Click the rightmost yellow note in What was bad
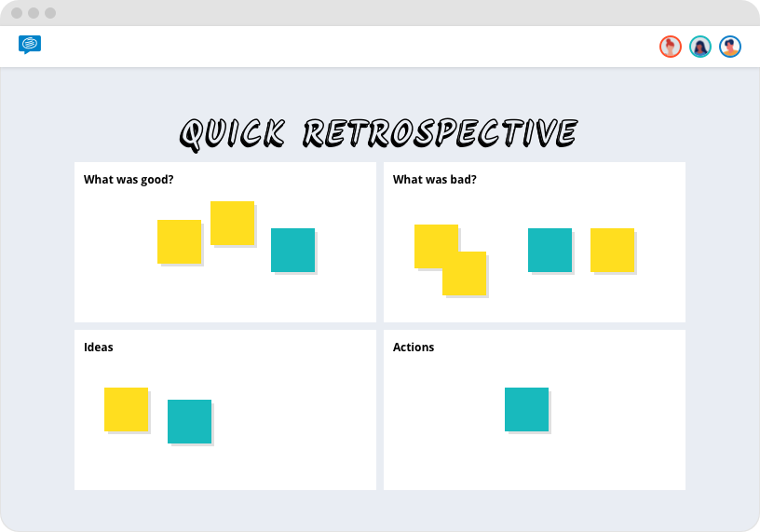 (612, 250)
